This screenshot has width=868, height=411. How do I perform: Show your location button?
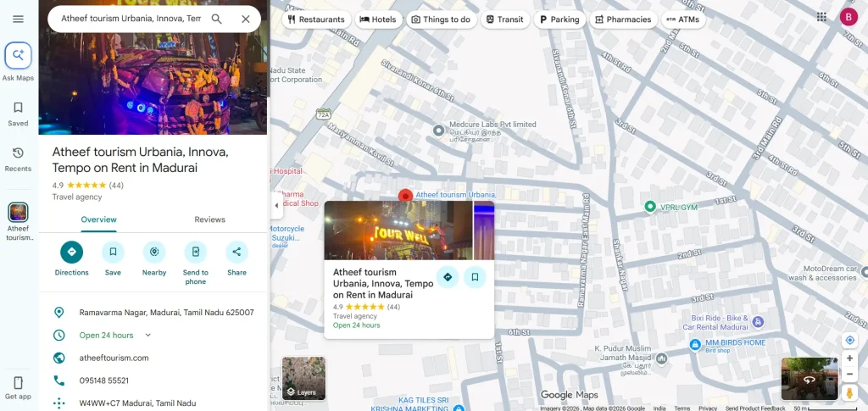click(x=849, y=340)
